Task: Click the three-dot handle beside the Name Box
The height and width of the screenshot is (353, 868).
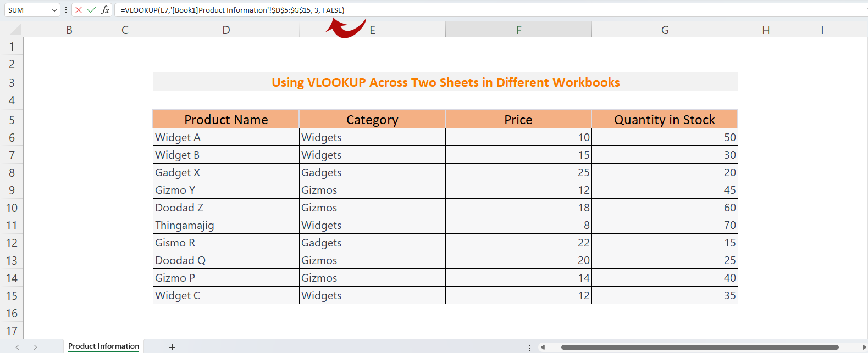Action: pos(66,10)
